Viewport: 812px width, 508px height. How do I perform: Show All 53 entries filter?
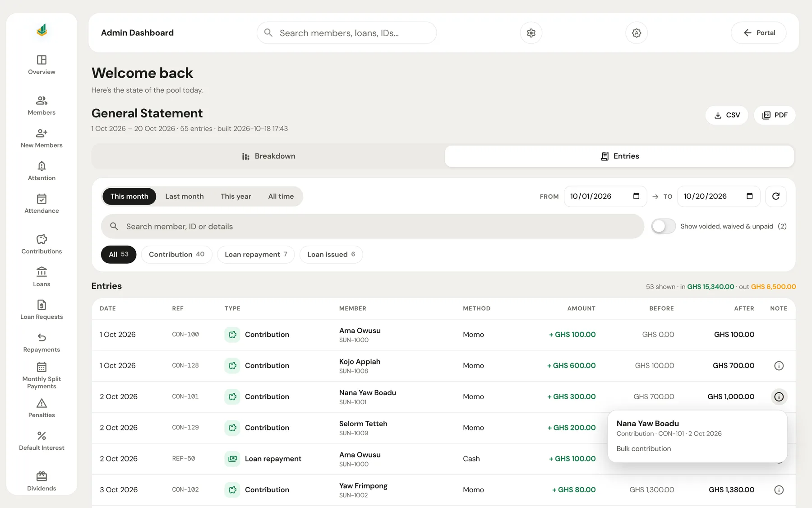click(x=119, y=255)
